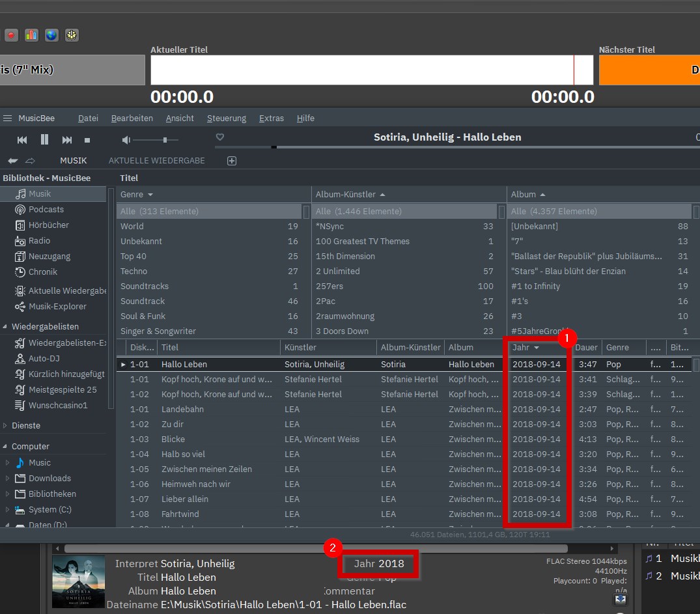Select genre Techno
This screenshot has height=614, width=700.
point(210,272)
